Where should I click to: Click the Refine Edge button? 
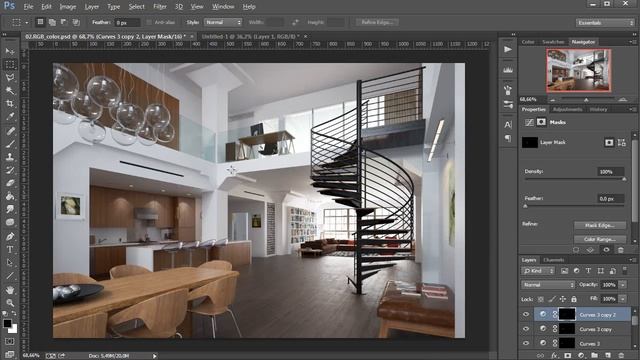coord(377,22)
